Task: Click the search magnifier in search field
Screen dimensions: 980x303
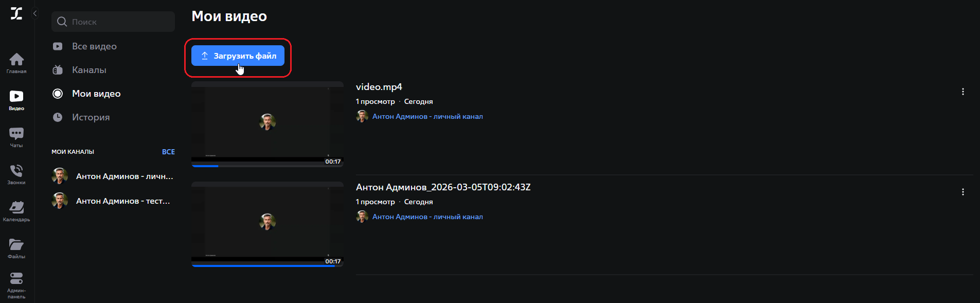Action: 62,22
